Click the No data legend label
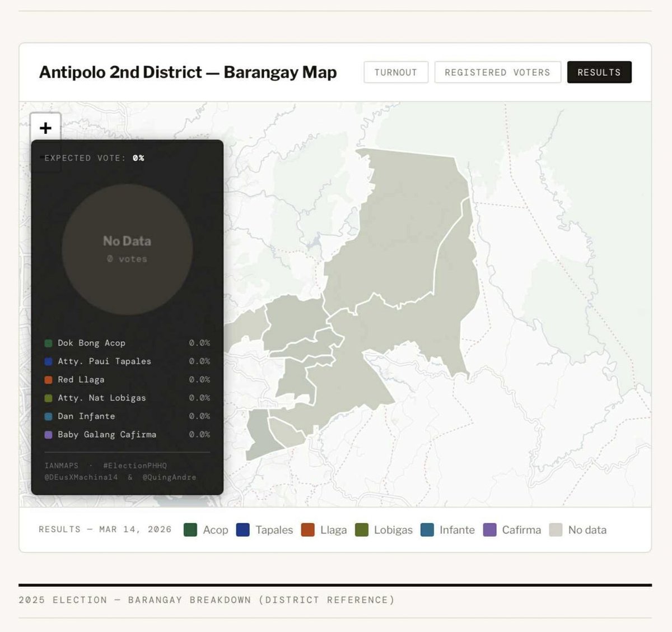The width and height of the screenshot is (672, 632). point(587,530)
